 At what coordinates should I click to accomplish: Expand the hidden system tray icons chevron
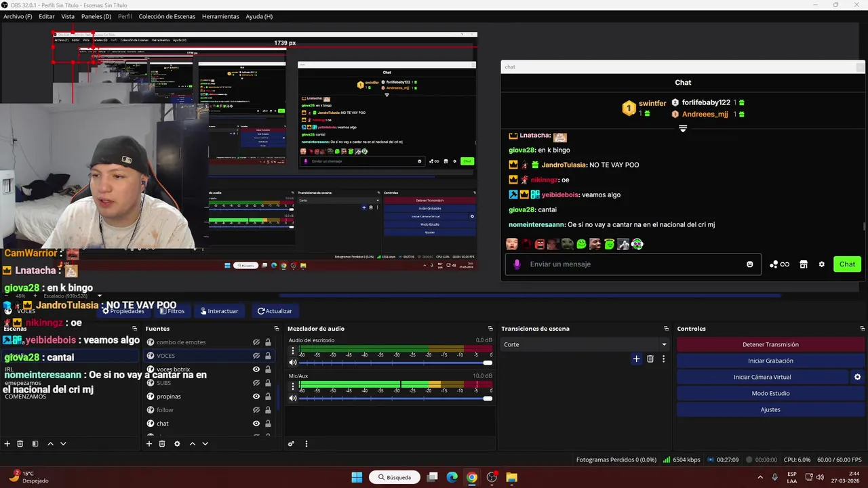(759, 477)
